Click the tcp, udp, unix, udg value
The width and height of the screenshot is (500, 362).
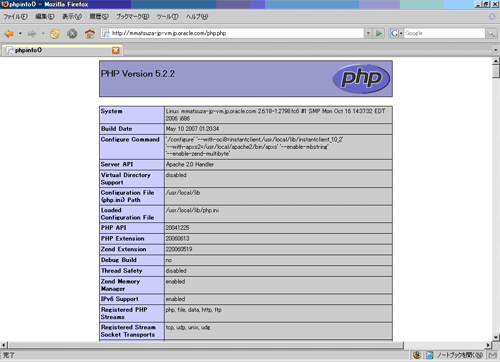pos(188,328)
